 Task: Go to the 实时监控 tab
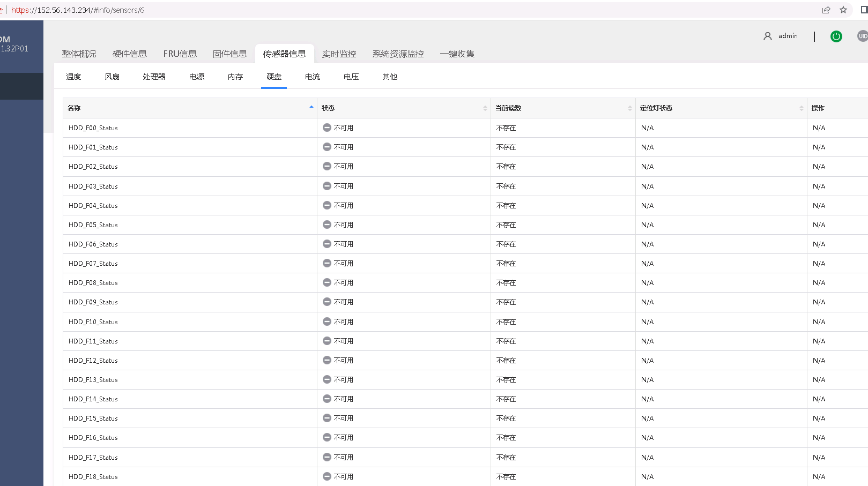pyautogui.click(x=339, y=54)
